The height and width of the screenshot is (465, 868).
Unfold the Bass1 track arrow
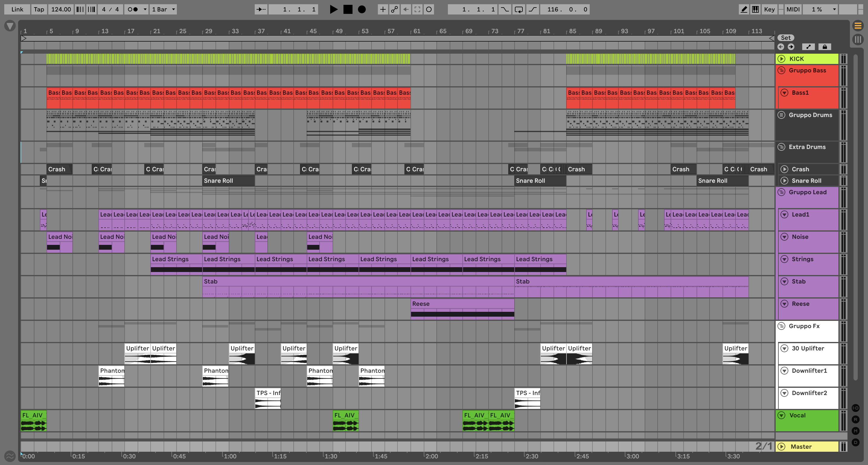tap(784, 93)
